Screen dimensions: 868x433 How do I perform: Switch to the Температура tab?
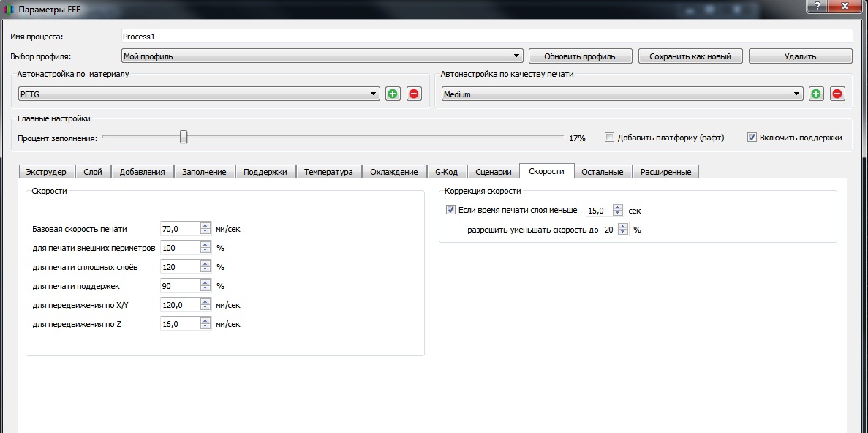pyautogui.click(x=328, y=172)
